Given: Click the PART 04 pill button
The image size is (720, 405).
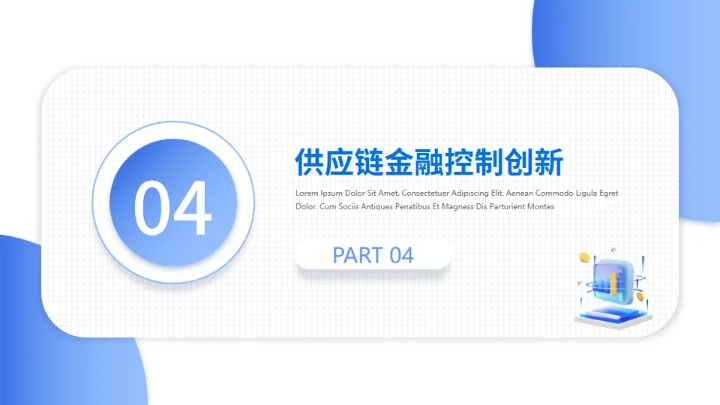Looking at the screenshot, I should tap(372, 255).
